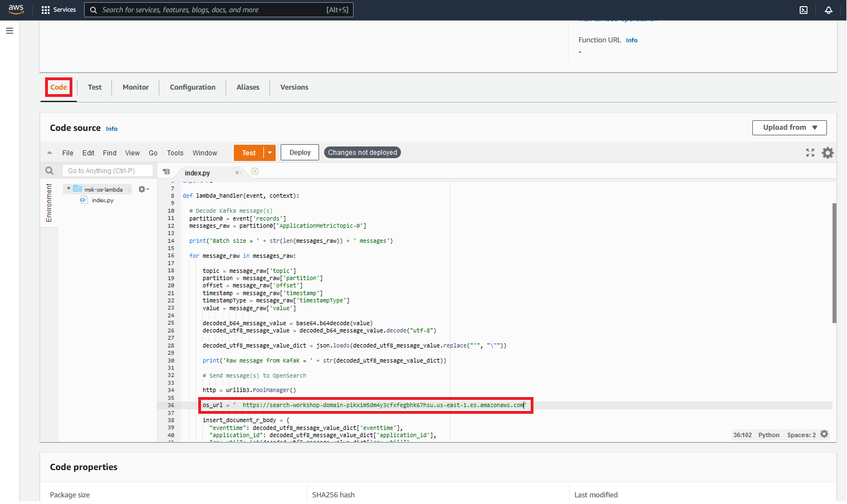Open the Configuration tab

(193, 87)
